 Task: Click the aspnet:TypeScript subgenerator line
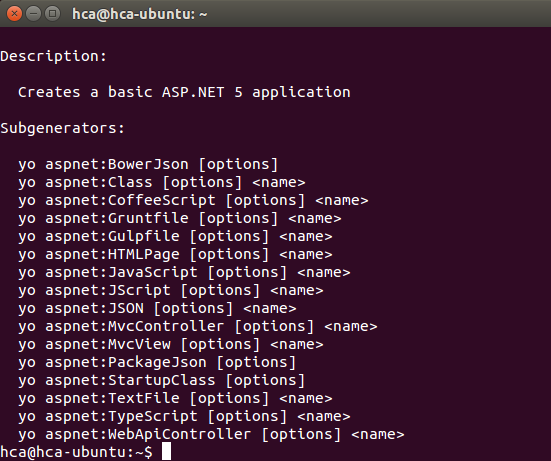pyautogui.click(x=184, y=416)
